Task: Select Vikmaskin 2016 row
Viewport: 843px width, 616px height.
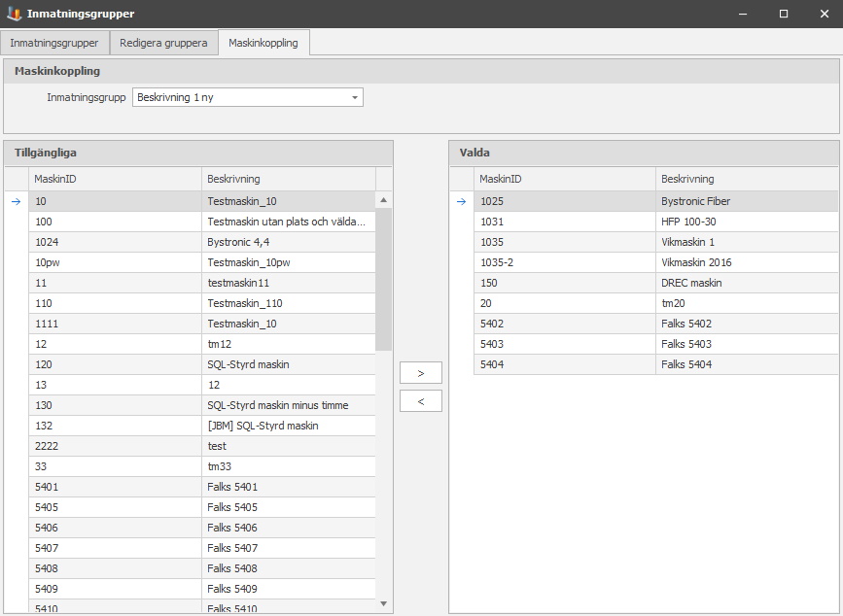Action: [656, 262]
